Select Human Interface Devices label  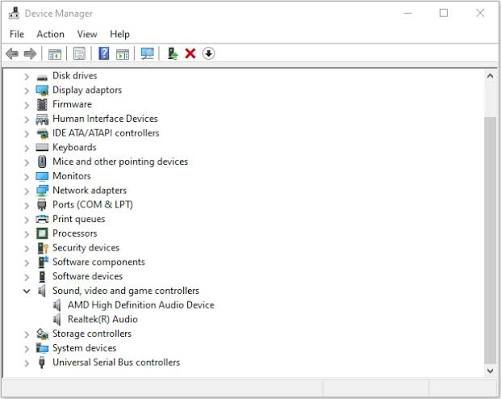105,119
